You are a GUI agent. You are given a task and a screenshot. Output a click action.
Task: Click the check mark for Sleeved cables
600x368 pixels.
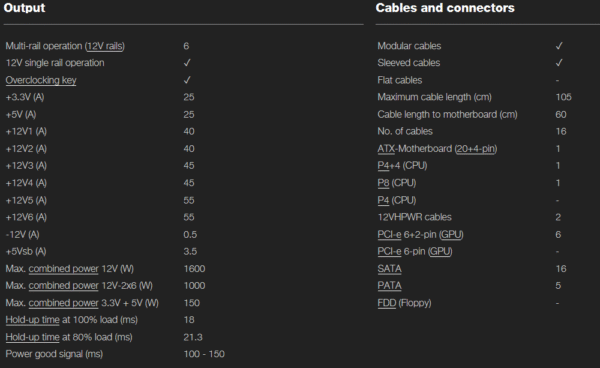click(559, 63)
